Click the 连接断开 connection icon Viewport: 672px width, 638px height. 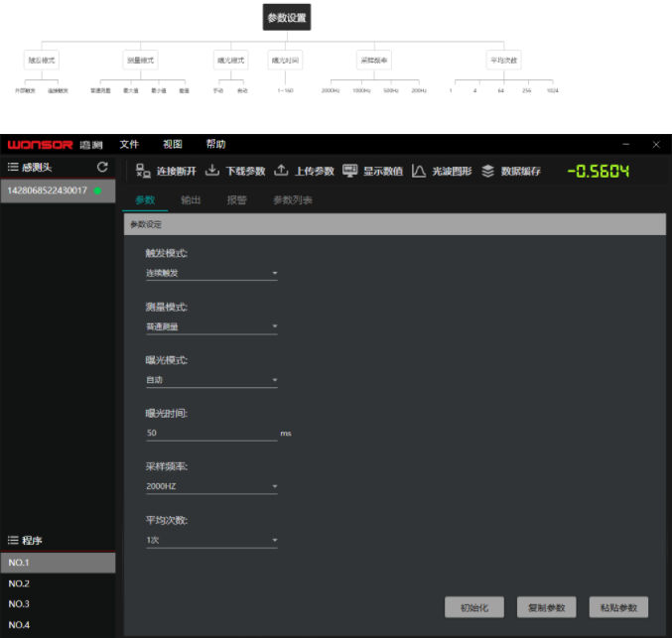[x=143, y=171]
